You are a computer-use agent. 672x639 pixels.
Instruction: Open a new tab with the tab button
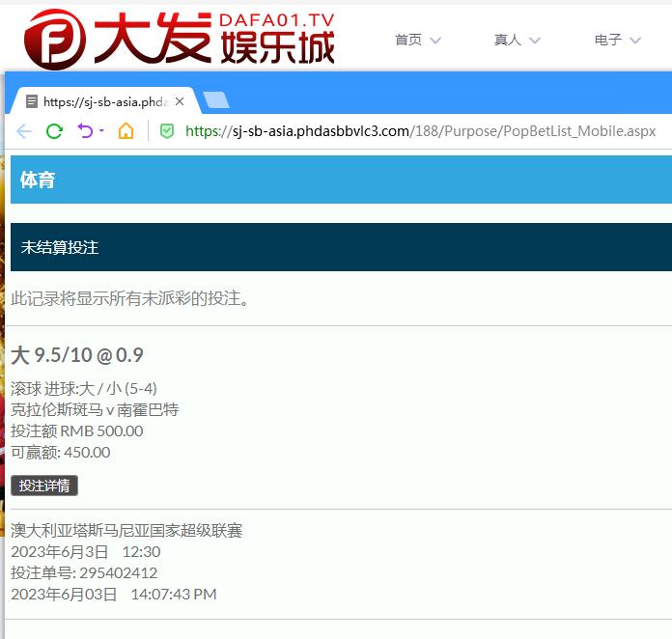pos(216,100)
